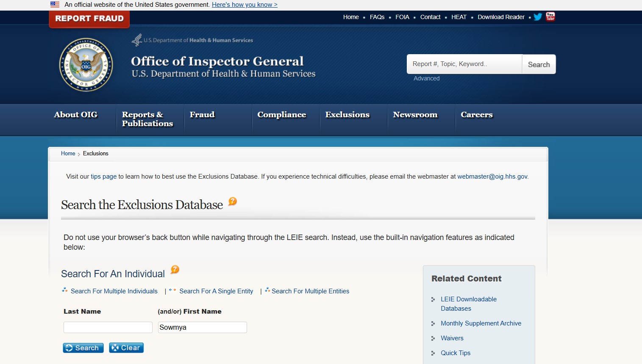642x364 pixels.
Task: Open the Exclusions menu
Action: 347,115
